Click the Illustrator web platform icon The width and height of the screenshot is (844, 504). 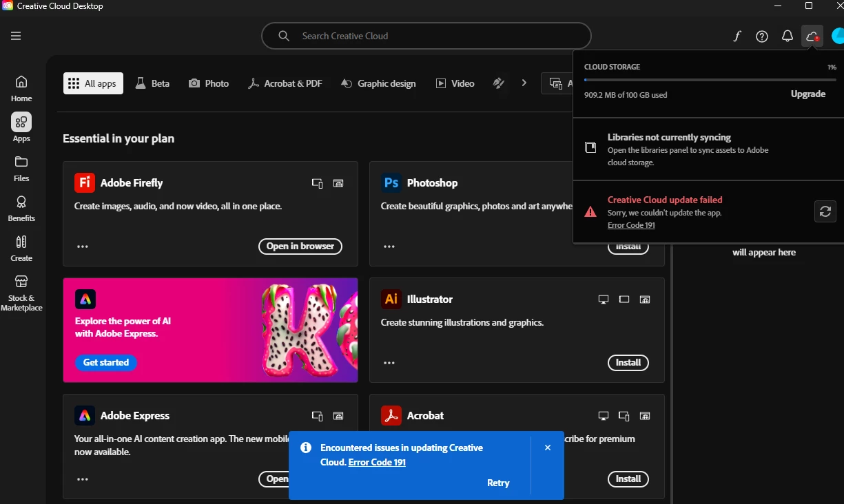(645, 300)
